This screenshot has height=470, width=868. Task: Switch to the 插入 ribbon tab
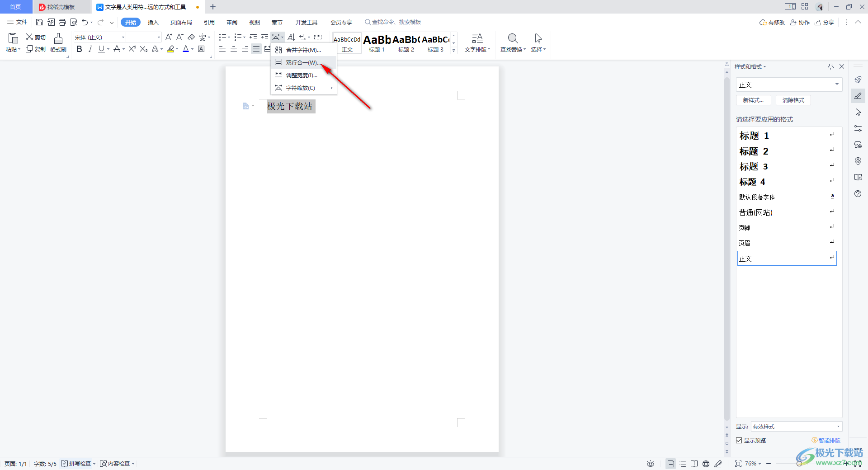coord(153,22)
